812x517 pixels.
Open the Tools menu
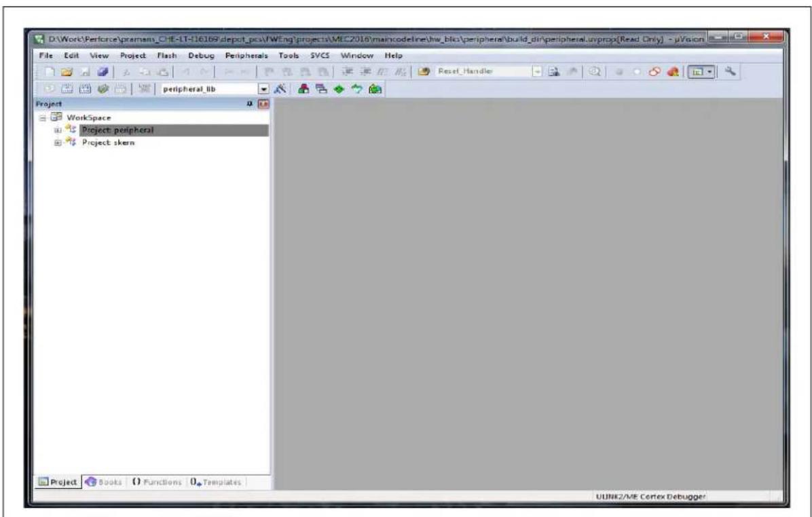coord(289,56)
